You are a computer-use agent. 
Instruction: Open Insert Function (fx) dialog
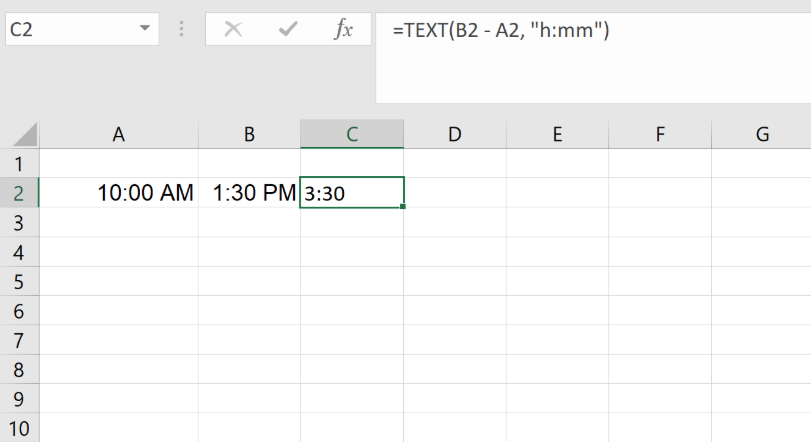343,29
